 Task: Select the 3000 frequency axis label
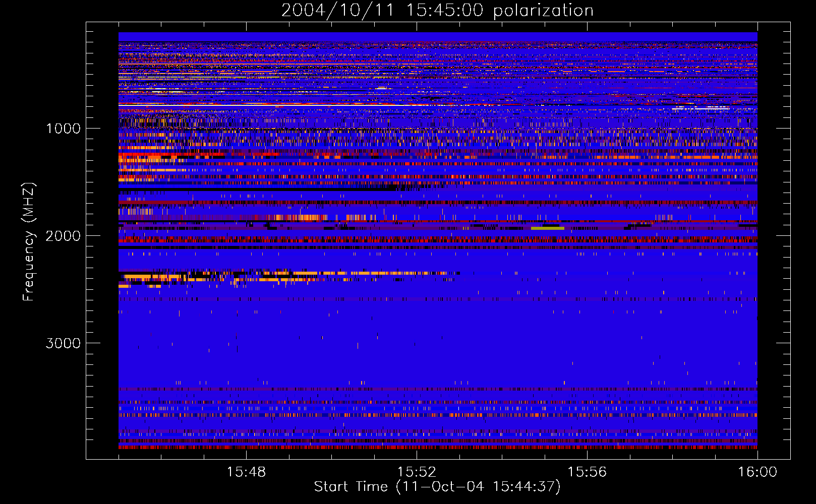(x=63, y=343)
